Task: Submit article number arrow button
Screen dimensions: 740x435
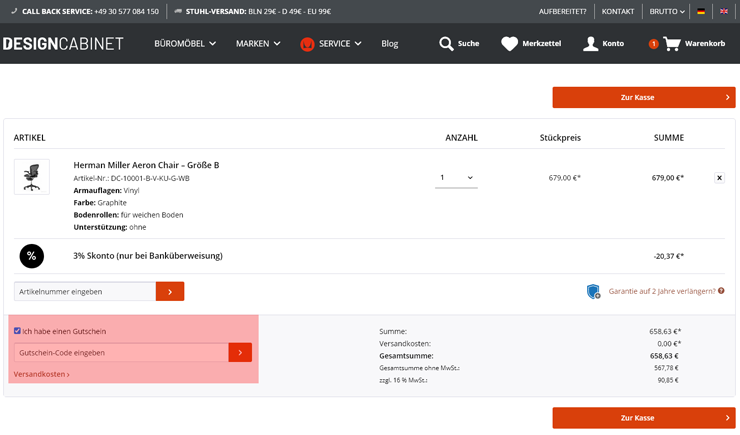Action: click(x=170, y=292)
